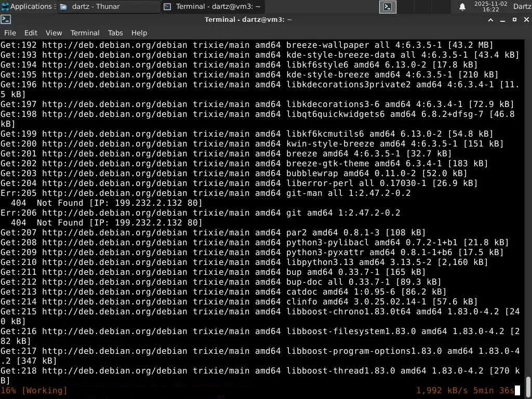Screen dimensions: 532x399
Task: Close the Terminal window
Action: pos(526,20)
